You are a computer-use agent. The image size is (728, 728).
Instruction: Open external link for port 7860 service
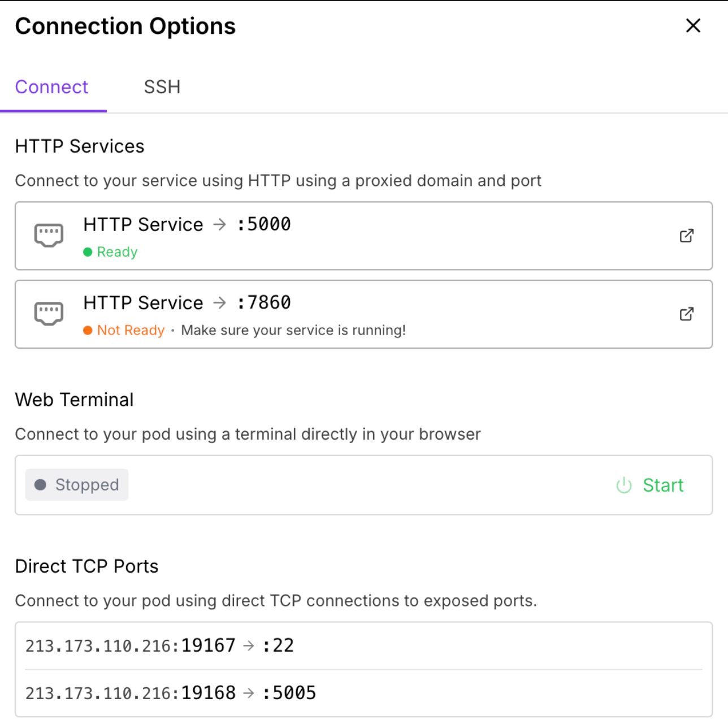686,314
